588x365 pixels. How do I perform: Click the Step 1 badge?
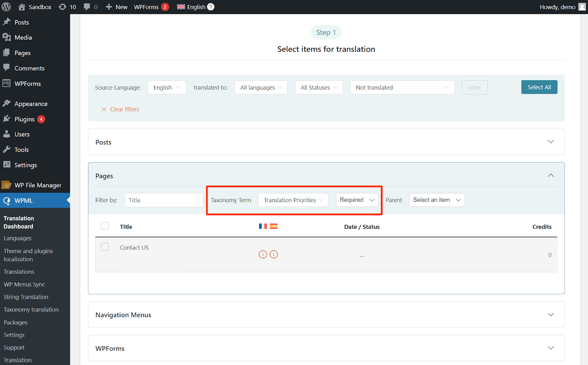[x=326, y=32]
